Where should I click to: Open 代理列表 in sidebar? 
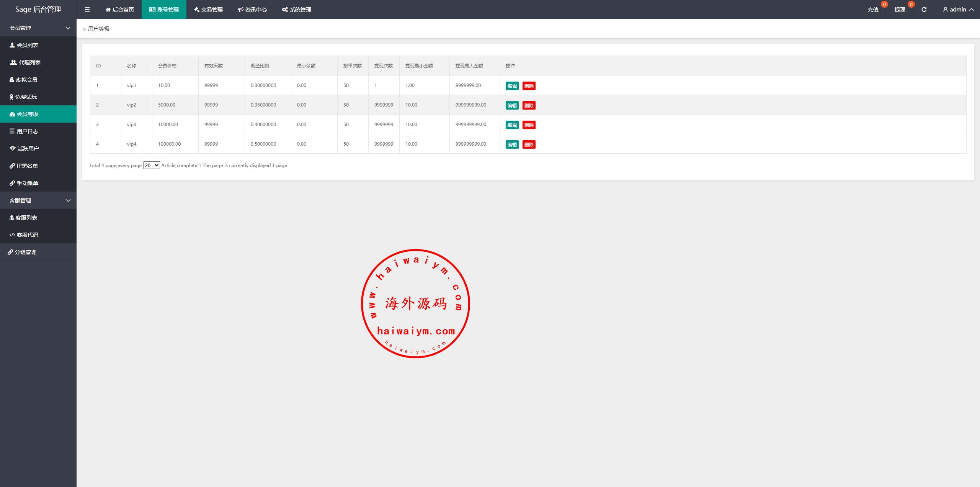[x=29, y=62]
